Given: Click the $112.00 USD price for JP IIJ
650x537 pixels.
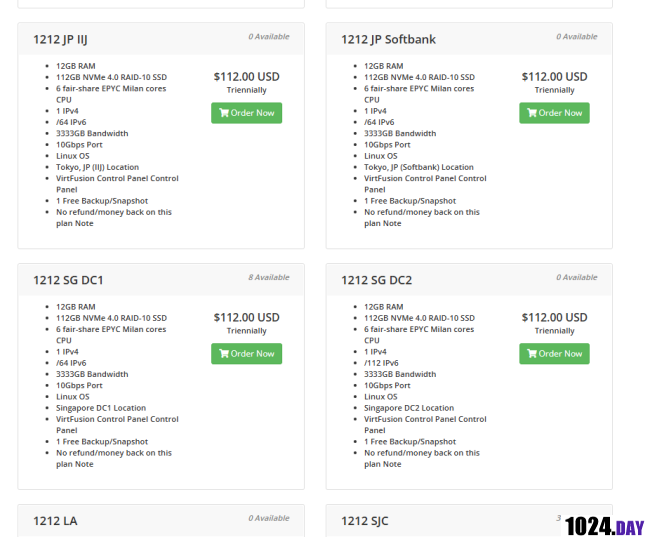Looking at the screenshot, I should [246, 76].
